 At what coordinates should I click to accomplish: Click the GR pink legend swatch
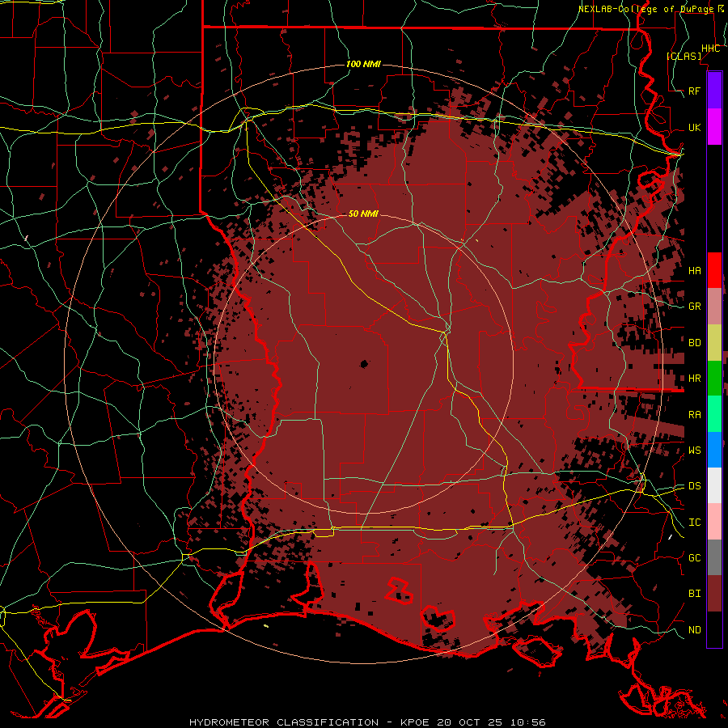coord(714,307)
